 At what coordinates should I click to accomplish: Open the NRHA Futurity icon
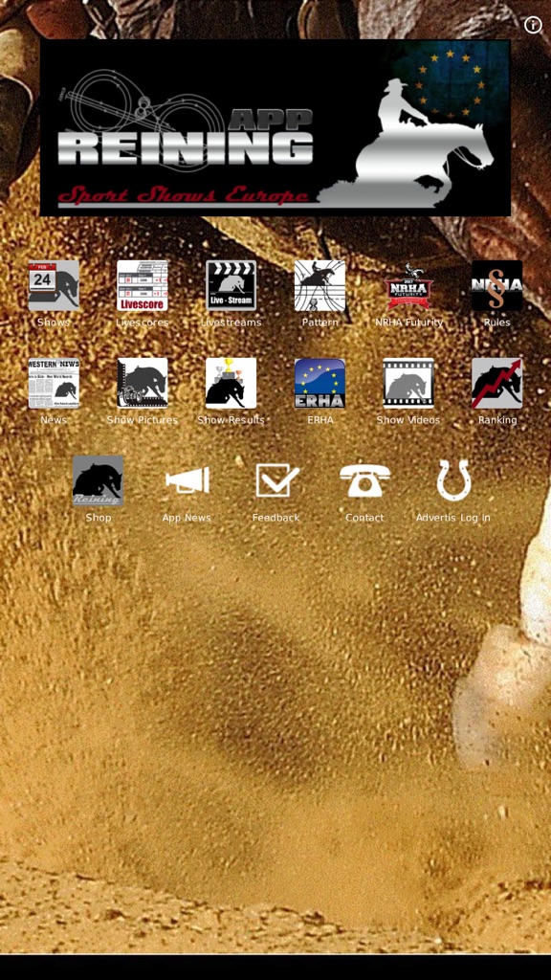coord(408,285)
